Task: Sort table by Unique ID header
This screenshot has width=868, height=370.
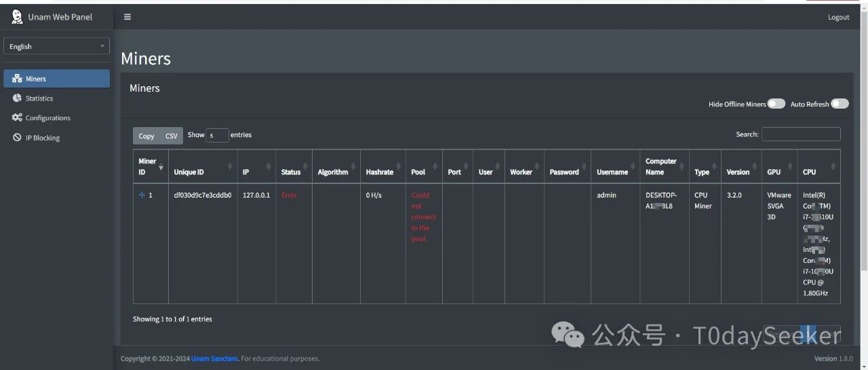Action: (x=203, y=167)
